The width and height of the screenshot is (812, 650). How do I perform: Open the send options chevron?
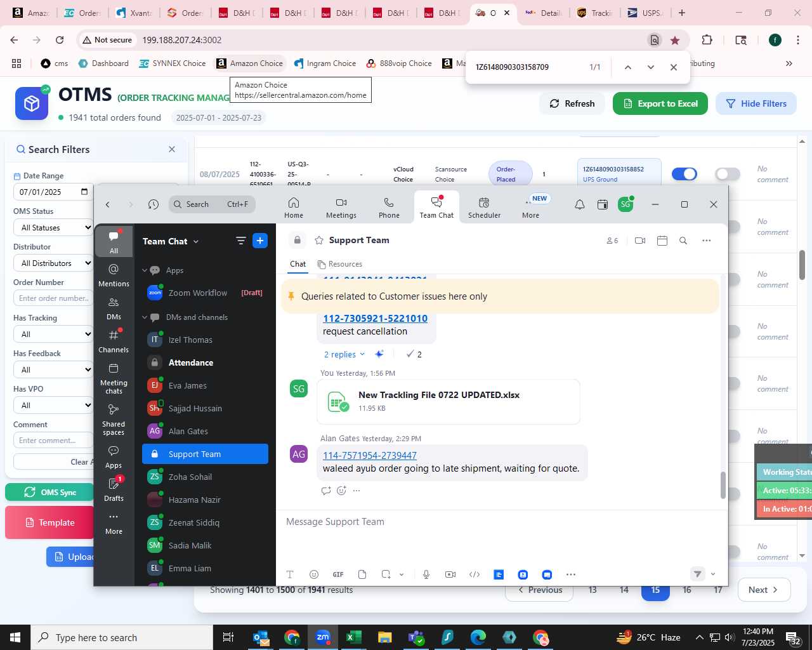713,574
